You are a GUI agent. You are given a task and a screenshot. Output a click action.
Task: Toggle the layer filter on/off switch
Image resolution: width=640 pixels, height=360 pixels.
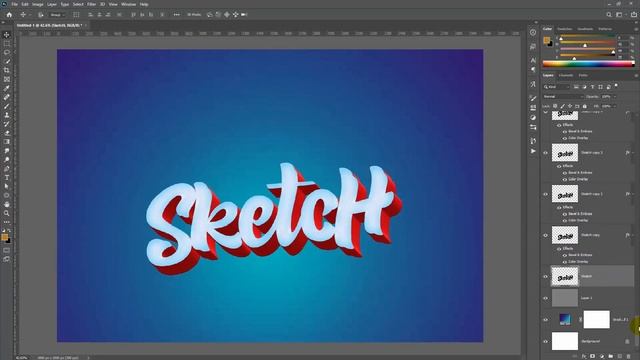pos(616,86)
